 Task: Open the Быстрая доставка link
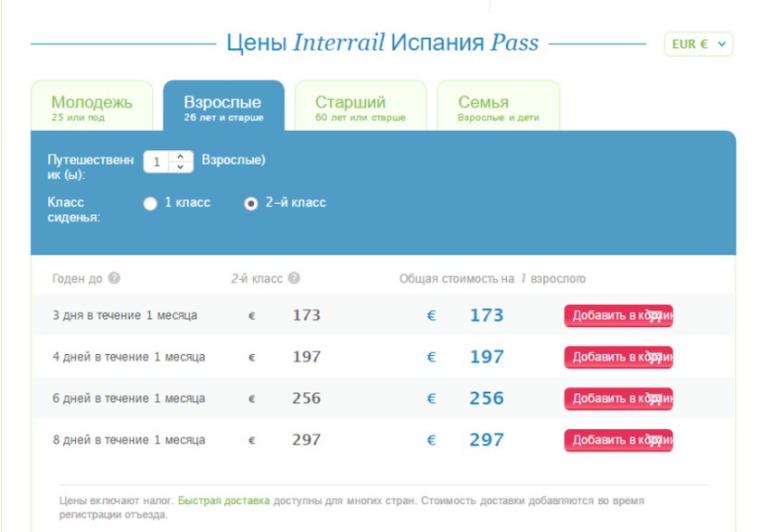tap(223, 500)
